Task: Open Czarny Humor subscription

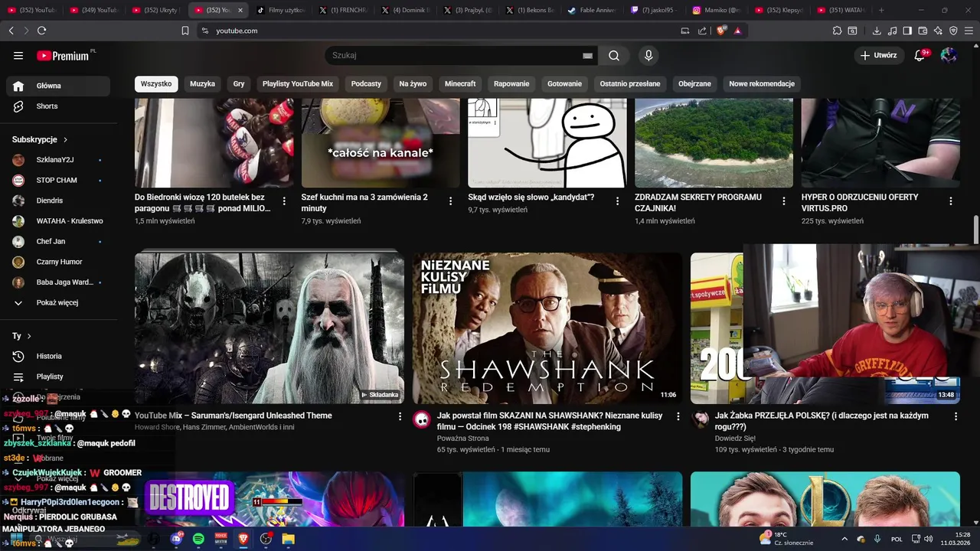Action: pyautogui.click(x=57, y=262)
